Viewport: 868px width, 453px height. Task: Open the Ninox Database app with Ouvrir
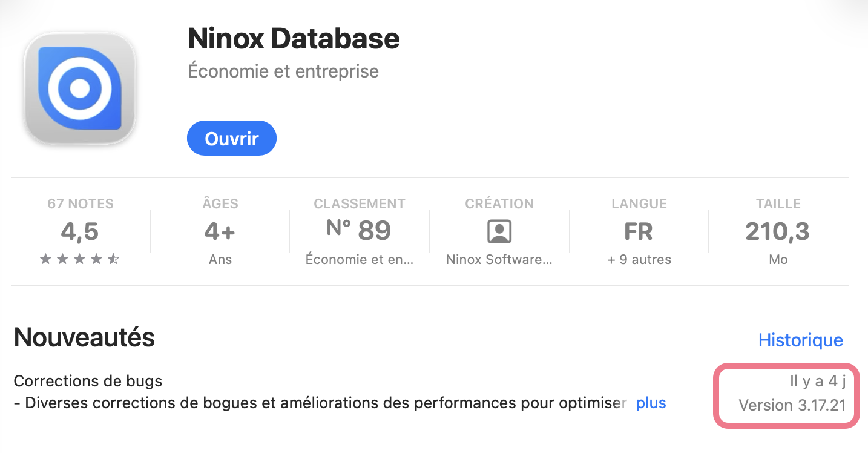click(232, 139)
